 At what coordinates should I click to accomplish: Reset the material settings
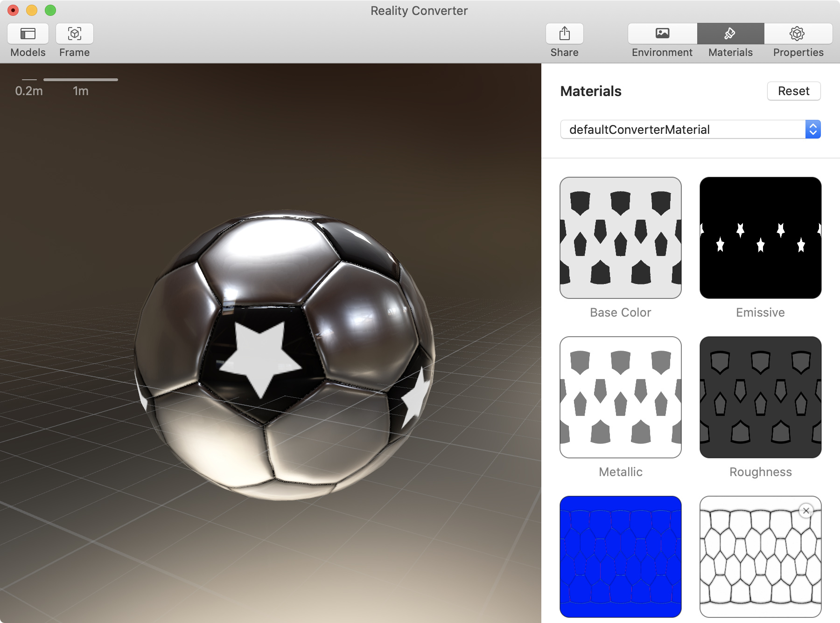[x=793, y=91]
